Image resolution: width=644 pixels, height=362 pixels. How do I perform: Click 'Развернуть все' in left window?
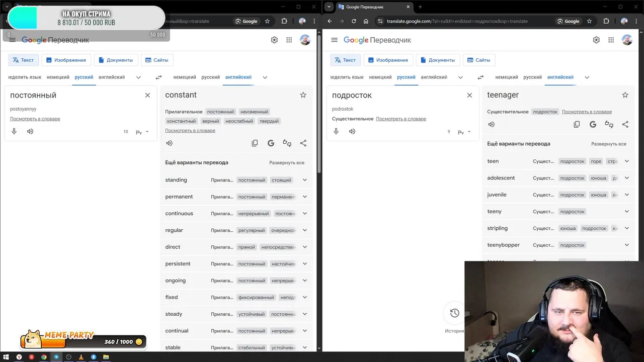pos(287,163)
